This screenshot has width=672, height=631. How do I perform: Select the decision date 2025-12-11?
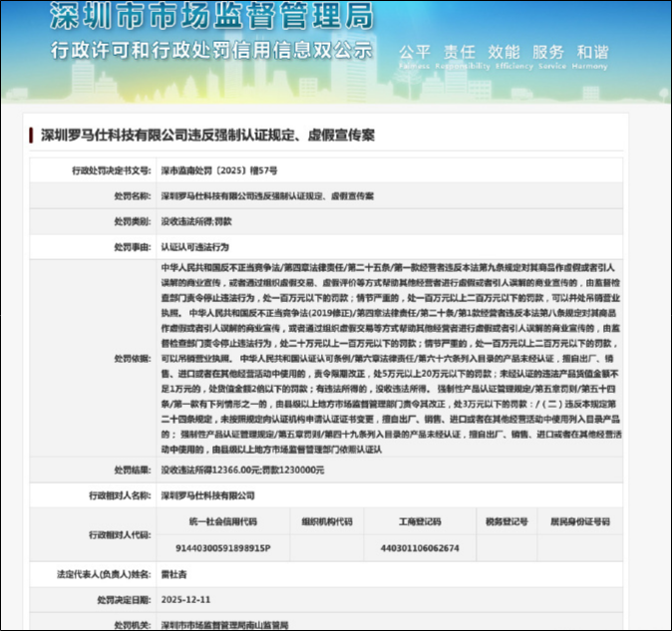click(x=186, y=600)
